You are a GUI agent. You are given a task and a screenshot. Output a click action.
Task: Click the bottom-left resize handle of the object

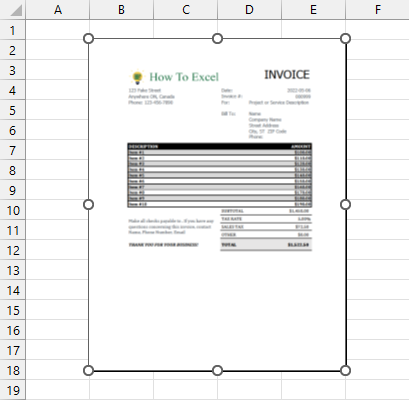coord(88,370)
